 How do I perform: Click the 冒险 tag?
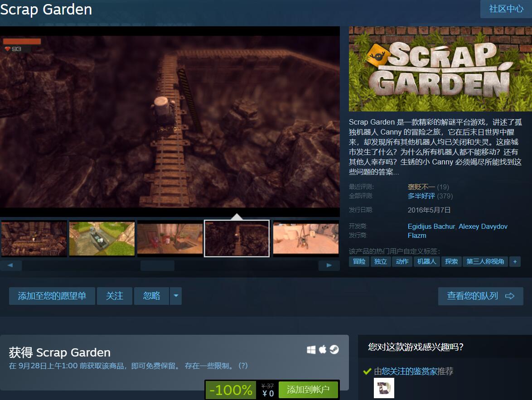359,261
